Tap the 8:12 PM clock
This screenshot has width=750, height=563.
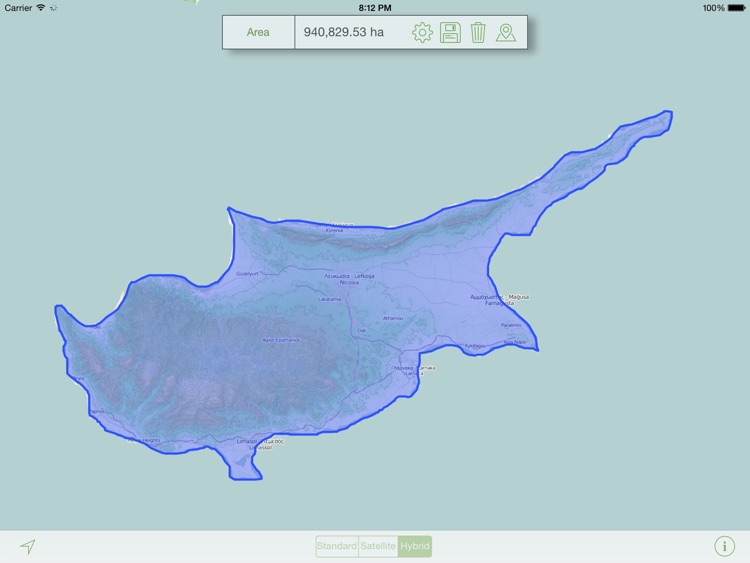point(375,8)
